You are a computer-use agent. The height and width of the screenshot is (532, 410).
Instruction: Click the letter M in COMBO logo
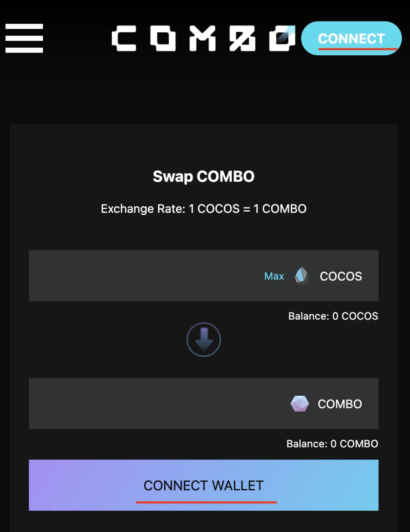[x=202, y=38]
